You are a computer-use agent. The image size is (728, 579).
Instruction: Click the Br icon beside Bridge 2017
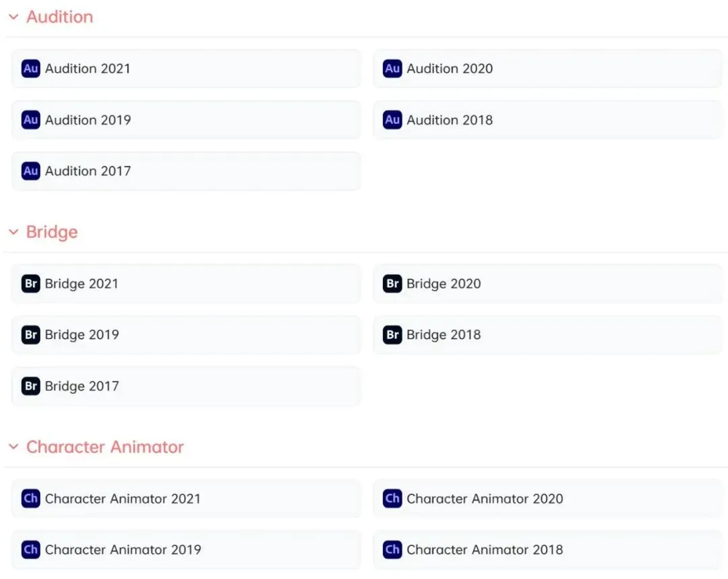(31, 386)
